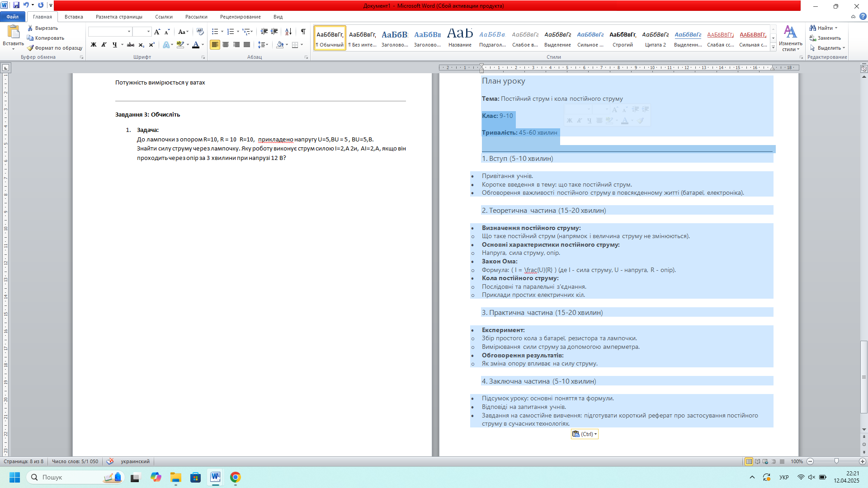Image resolution: width=868 pixels, height=488 pixels.
Task: Apply the Название style
Action: click(460, 38)
